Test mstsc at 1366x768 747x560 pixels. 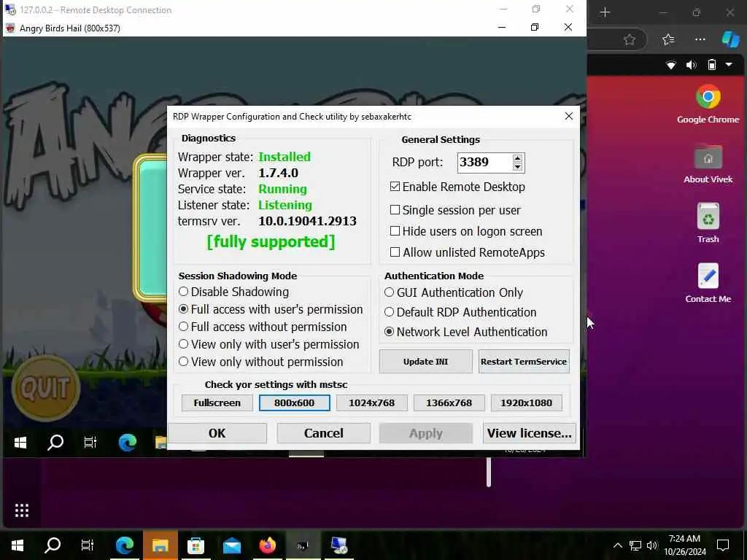tap(449, 402)
